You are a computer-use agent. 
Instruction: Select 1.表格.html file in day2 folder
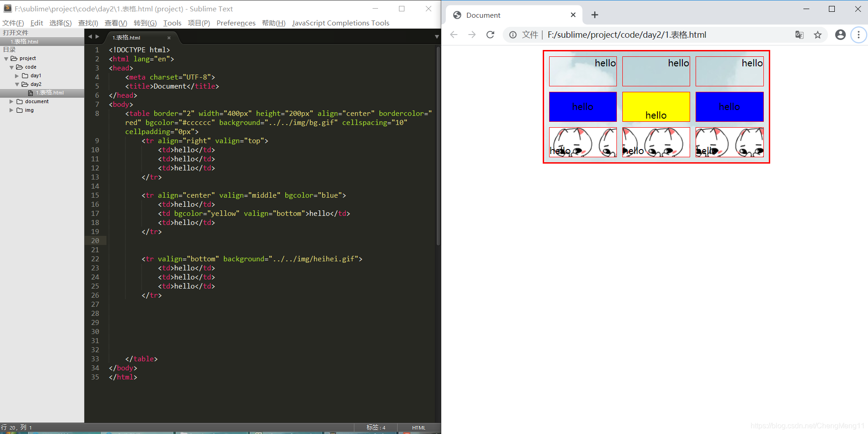point(42,93)
